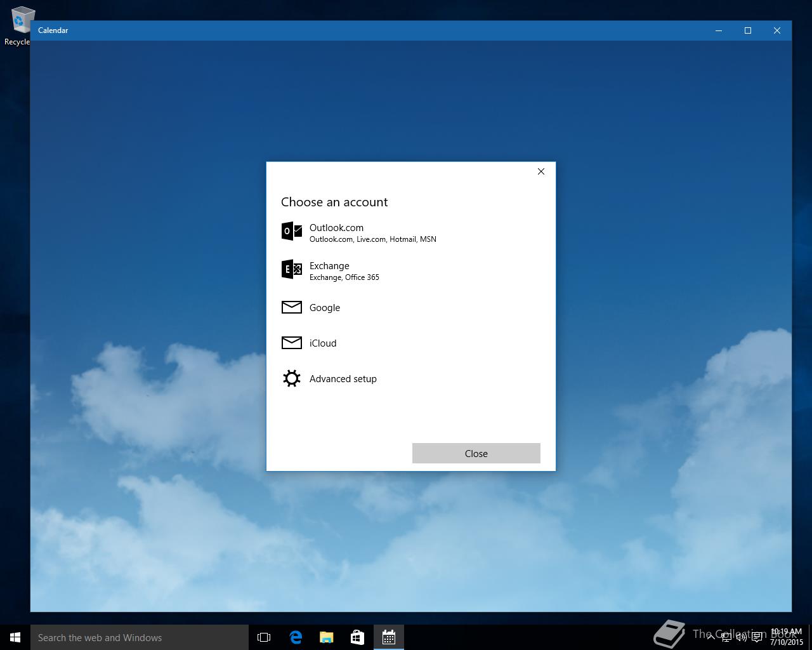This screenshot has width=812, height=650.
Task: Maximize the Calendar window
Action: pyautogui.click(x=748, y=30)
